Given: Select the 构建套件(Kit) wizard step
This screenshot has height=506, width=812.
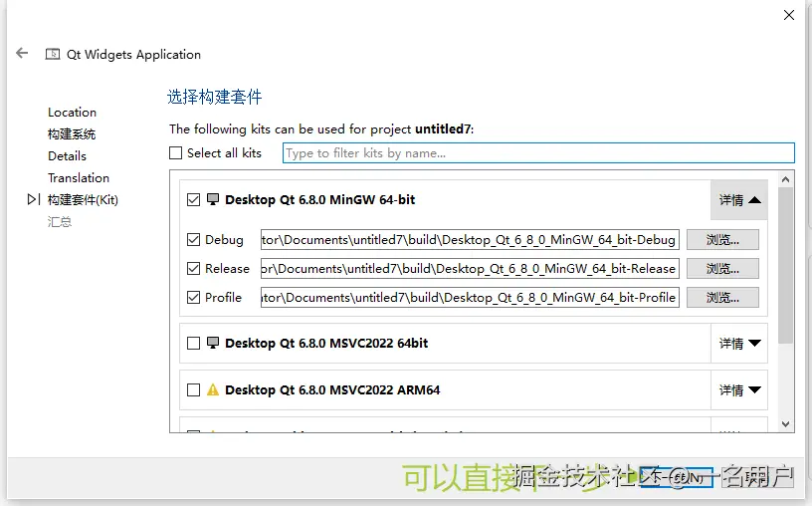Looking at the screenshot, I should (83, 199).
